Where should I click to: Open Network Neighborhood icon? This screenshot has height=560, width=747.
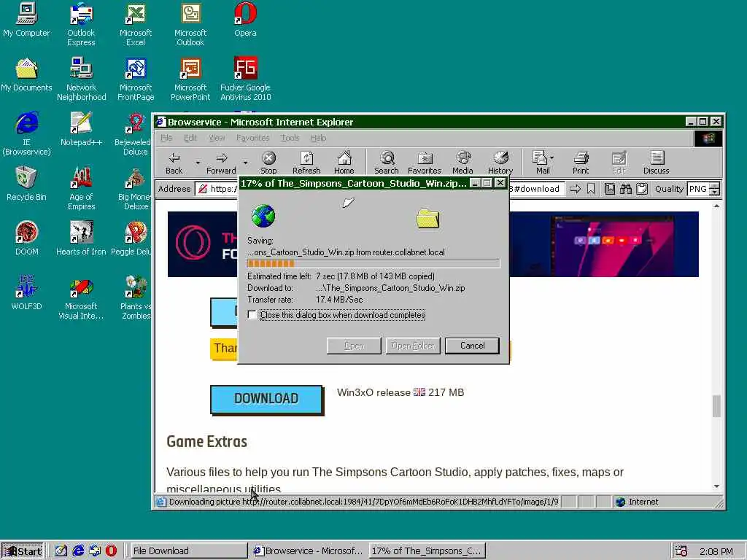coord(82,79)
